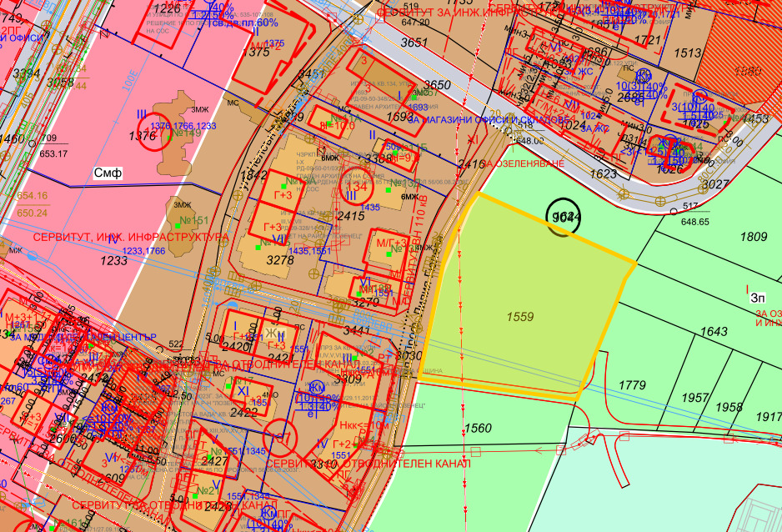Click the black circled 964 marker
The width and height of the screenshot is (782, 532).
coord(563,218)
